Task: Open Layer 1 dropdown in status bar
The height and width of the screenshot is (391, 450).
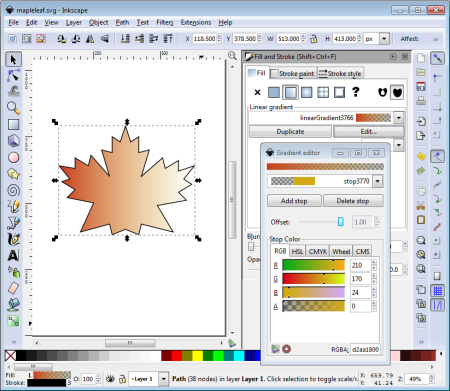Action: click(x=163, y=379)
